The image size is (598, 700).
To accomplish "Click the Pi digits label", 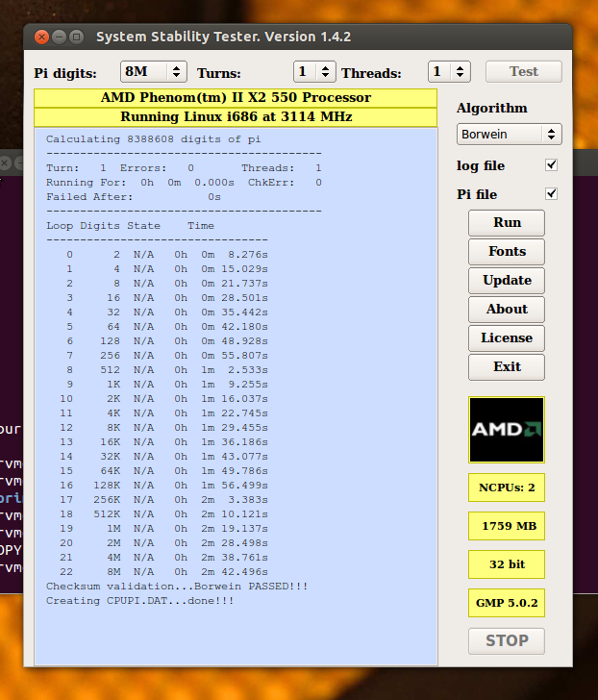I will pos(65,73).
